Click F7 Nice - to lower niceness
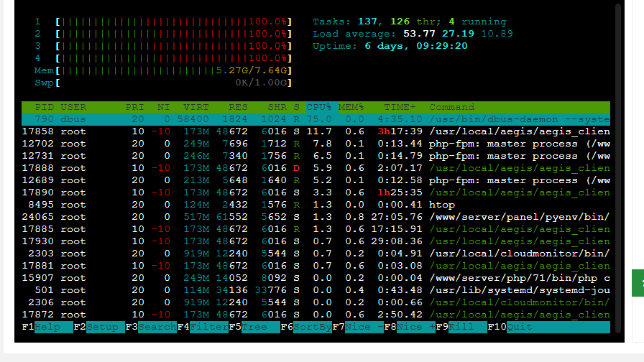This screenshot has width=644, height=362. click(358, 327)
